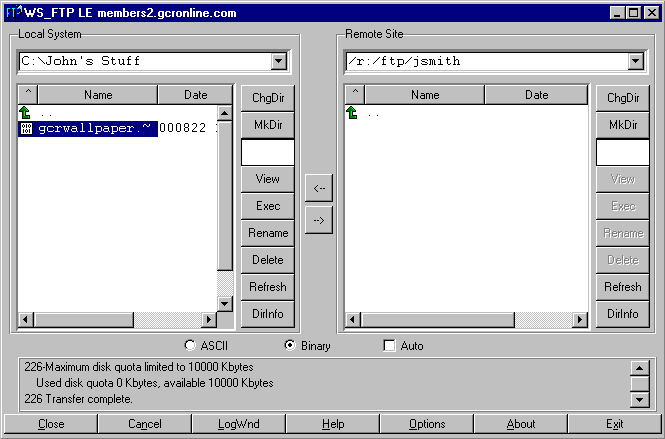The width and height of the screenshot is (665, 439).
Task: Click the '226 Transfer complete.' log line
Action: click(78, 399)
